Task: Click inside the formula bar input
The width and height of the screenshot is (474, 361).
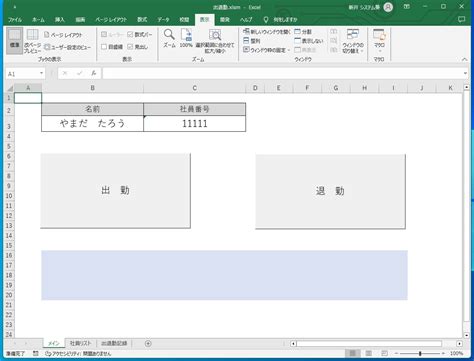Action: tap(282, 73)
